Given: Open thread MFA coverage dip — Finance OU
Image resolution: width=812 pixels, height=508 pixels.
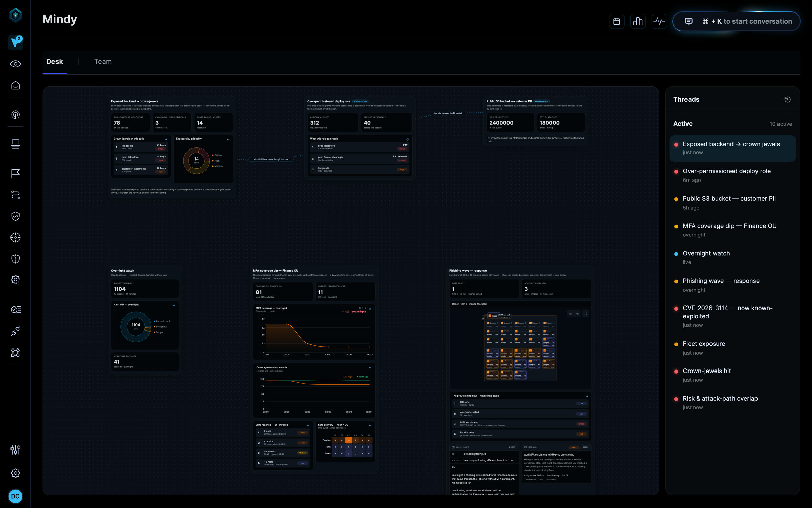Looking at the screenshot, I should (x=732, y=230).
